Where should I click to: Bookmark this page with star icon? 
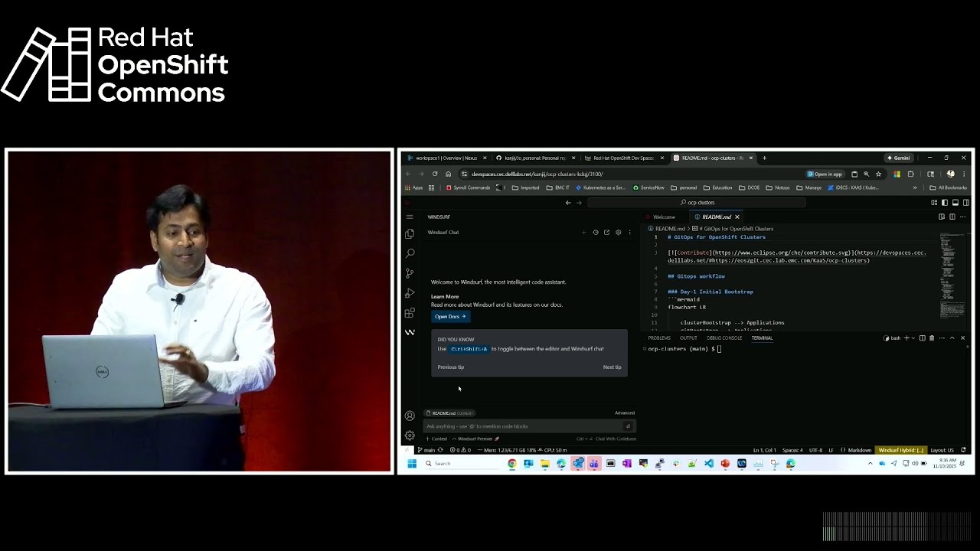coord(878,174)
